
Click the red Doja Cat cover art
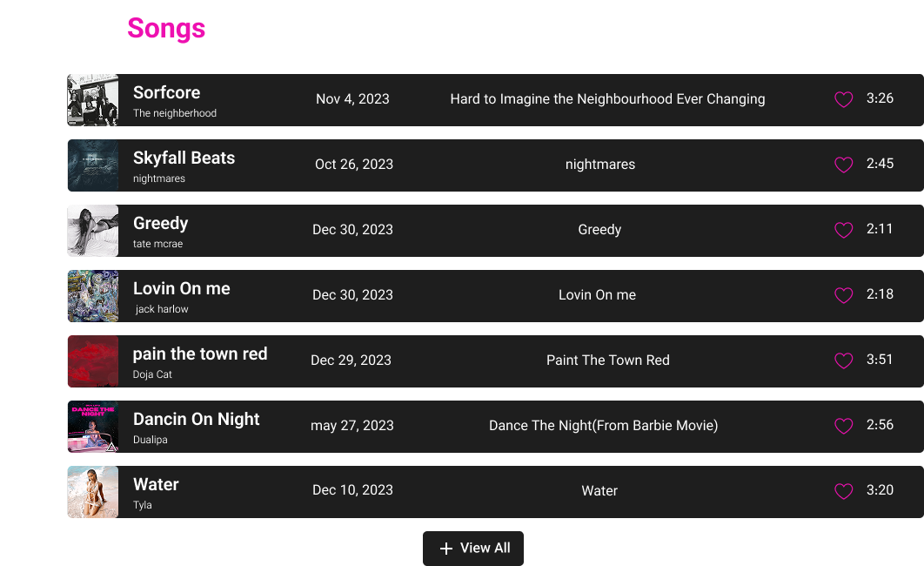click(93, 361)
